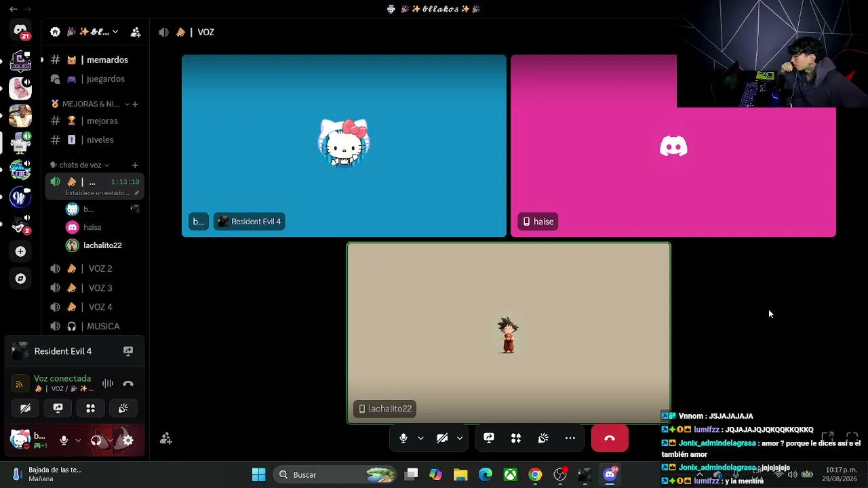Open soundboard on call control bar
Viewport: 868px width, 488px height.
(543, 439)
